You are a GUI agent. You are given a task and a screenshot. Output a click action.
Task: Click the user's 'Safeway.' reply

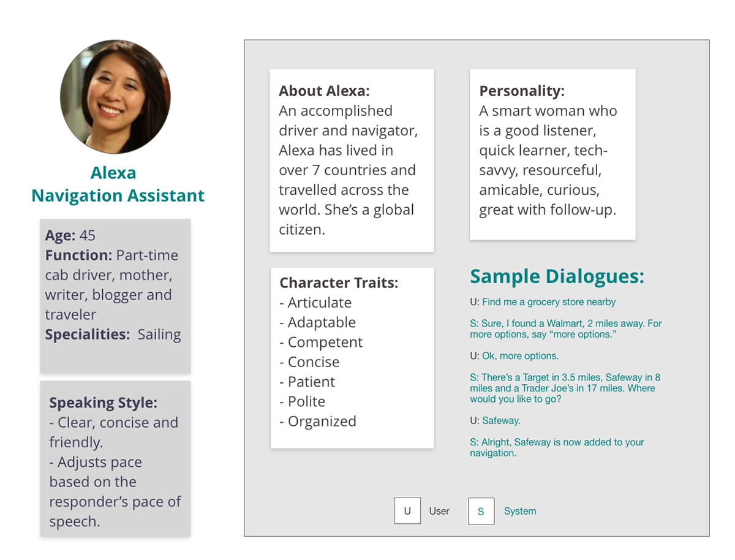click(495, 421)
